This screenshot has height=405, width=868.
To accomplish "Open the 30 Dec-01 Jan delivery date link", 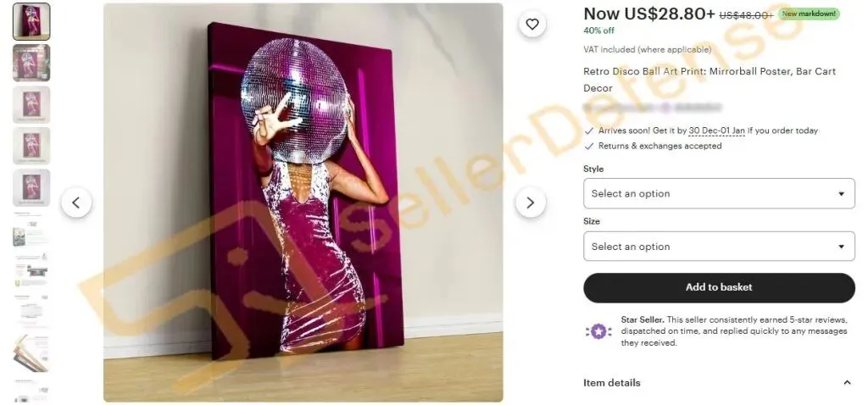I will 716,130.
